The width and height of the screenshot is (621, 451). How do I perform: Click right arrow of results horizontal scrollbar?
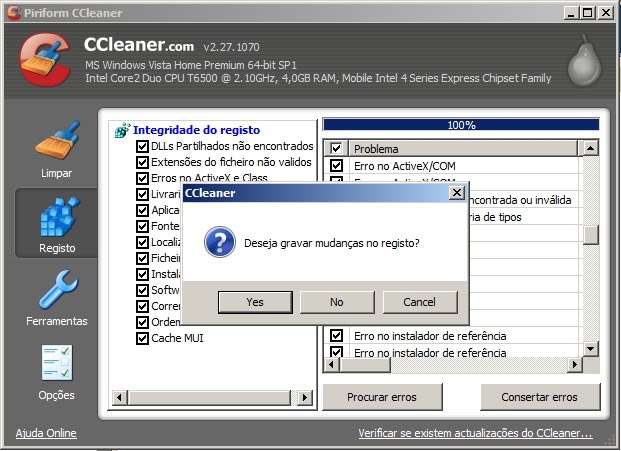coord(574,364)
